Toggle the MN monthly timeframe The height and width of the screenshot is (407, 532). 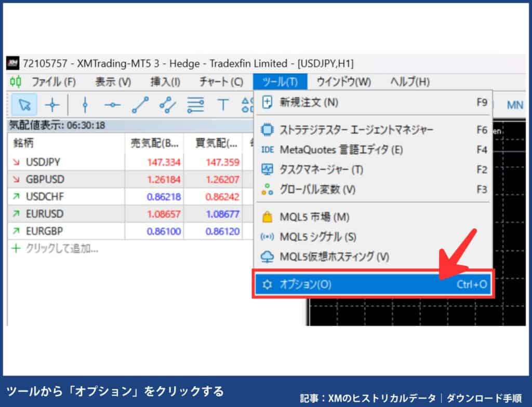(514, 105)
